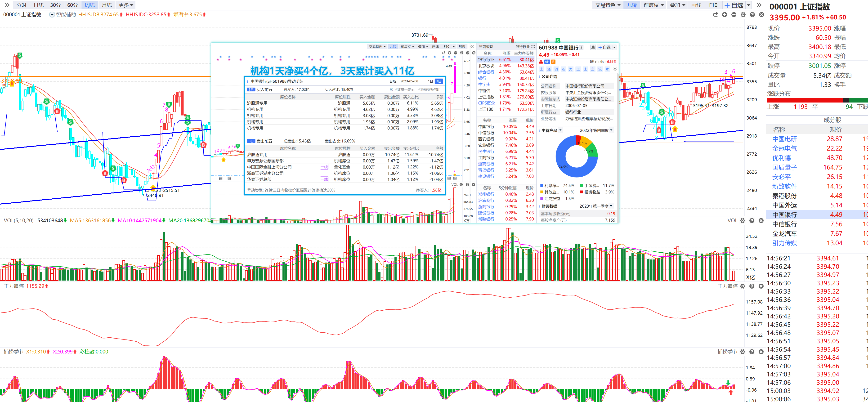
Task: Click the 涨跌分布 red-green bar
Action: [817, 100]
